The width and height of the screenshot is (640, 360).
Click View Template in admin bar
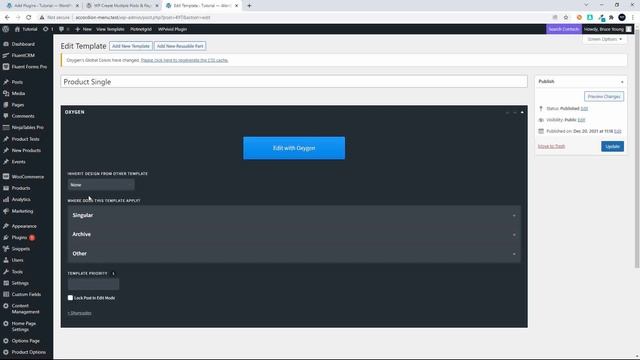coord(110,29)
